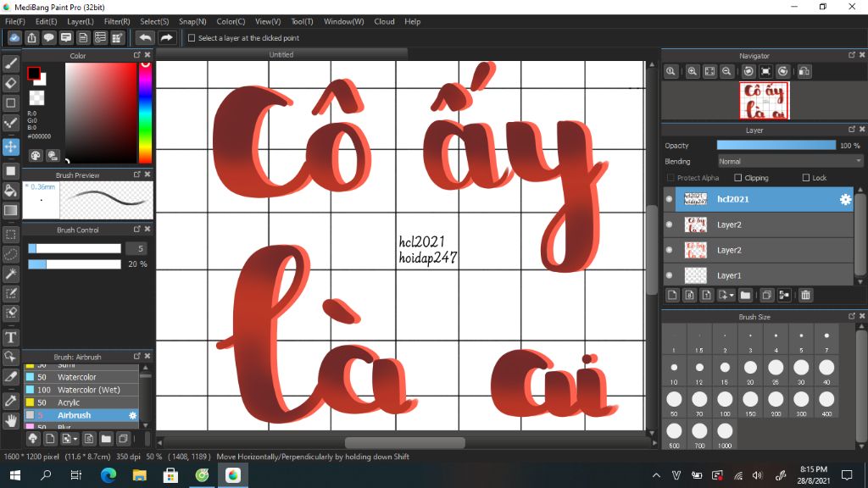This screenshot has width=868, height=488.
Task: Open the Snap(N) menu
Action: coord(192,21)
